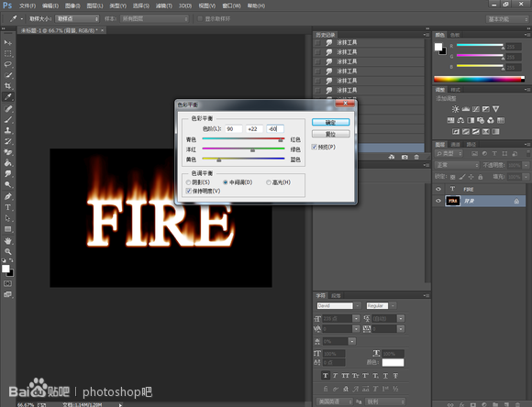
Task: Apply Faux Bold in the Character panel
Action: point(325,376)
